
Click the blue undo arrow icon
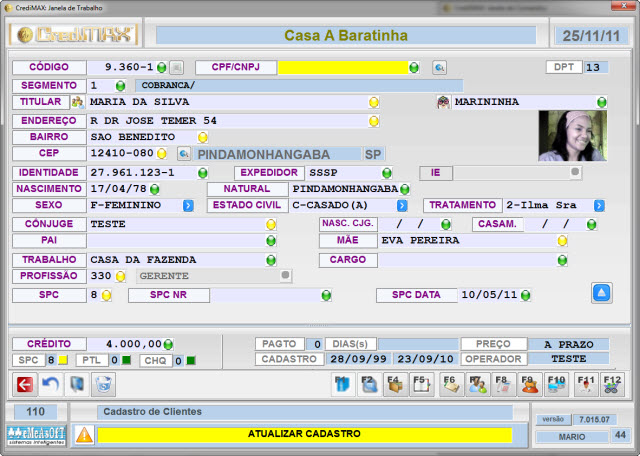coord(50,383)
